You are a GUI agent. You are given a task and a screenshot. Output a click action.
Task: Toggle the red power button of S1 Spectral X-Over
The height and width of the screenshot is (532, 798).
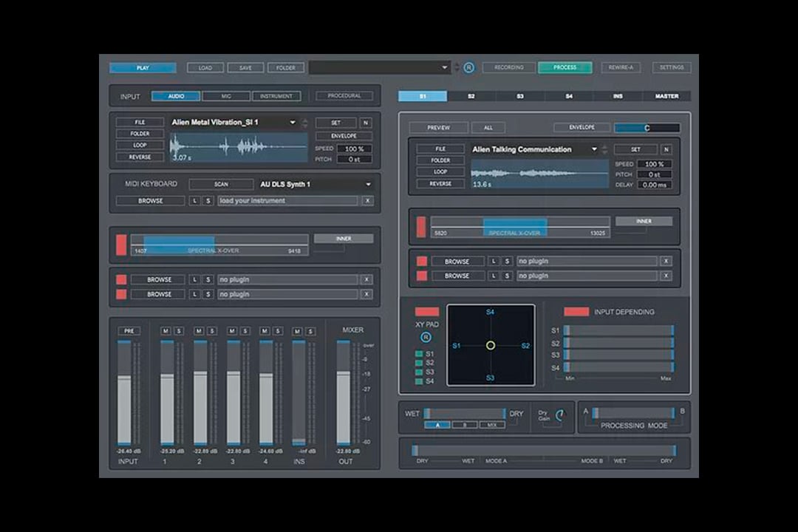pos(421,227)
